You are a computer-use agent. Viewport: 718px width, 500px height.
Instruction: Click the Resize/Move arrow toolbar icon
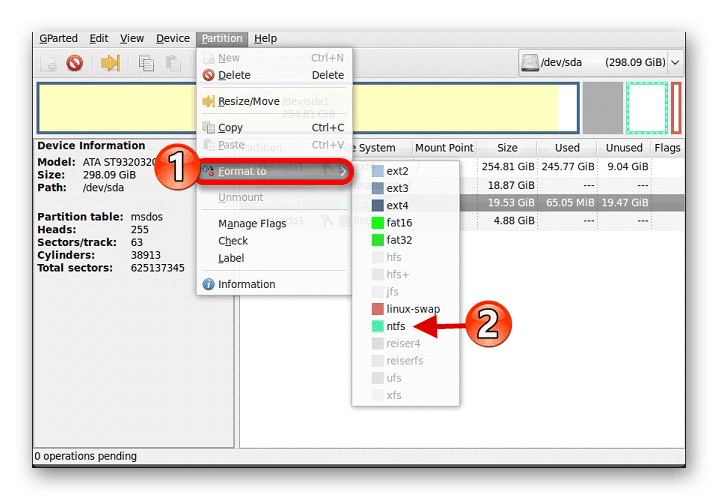tap(109, 63)
